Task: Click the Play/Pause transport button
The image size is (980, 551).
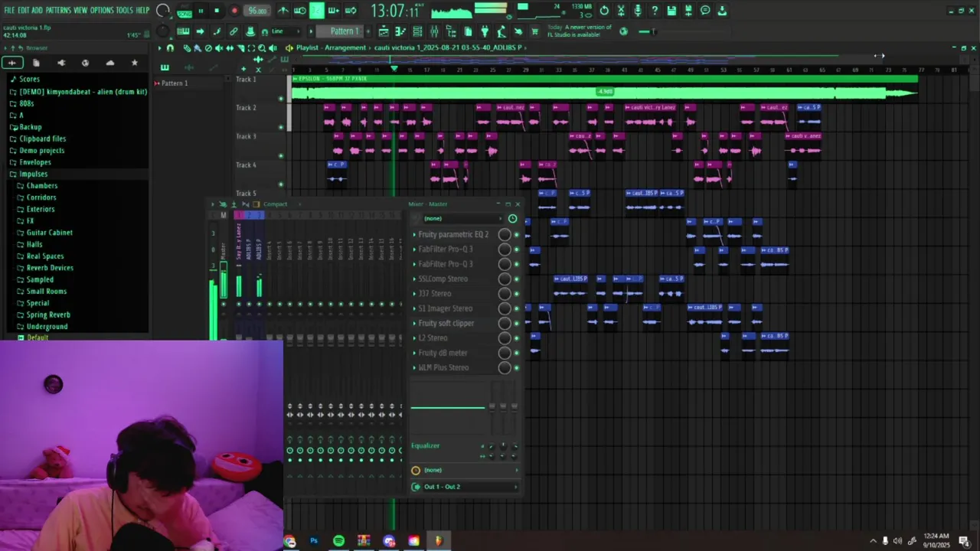Action: [201, 11]
